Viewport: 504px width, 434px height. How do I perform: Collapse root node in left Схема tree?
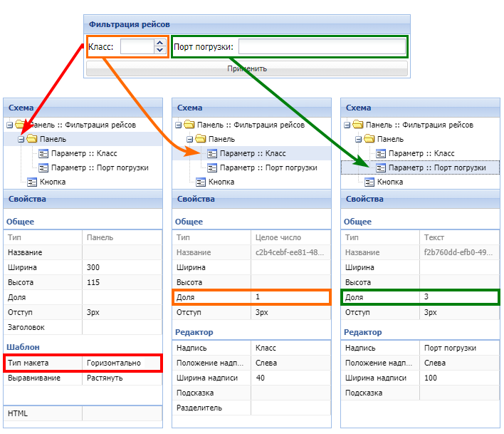(9, 125)
